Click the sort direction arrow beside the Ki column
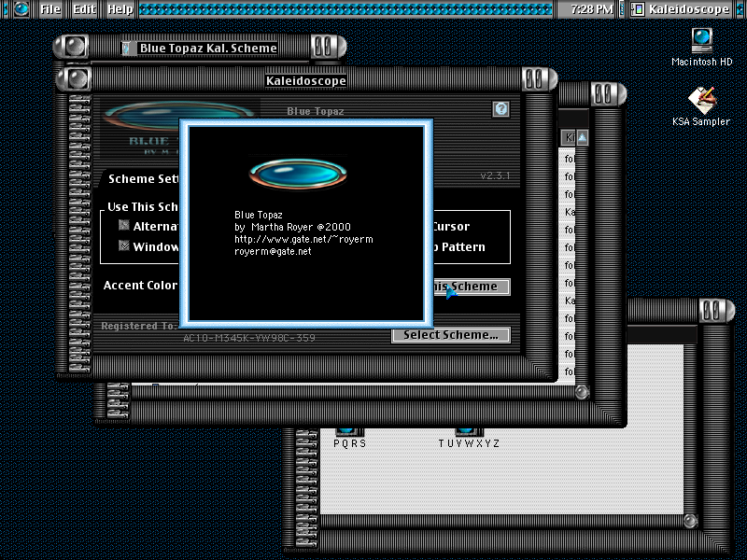Viewport: 747px width, 560px height. click(x=582, y=137)
